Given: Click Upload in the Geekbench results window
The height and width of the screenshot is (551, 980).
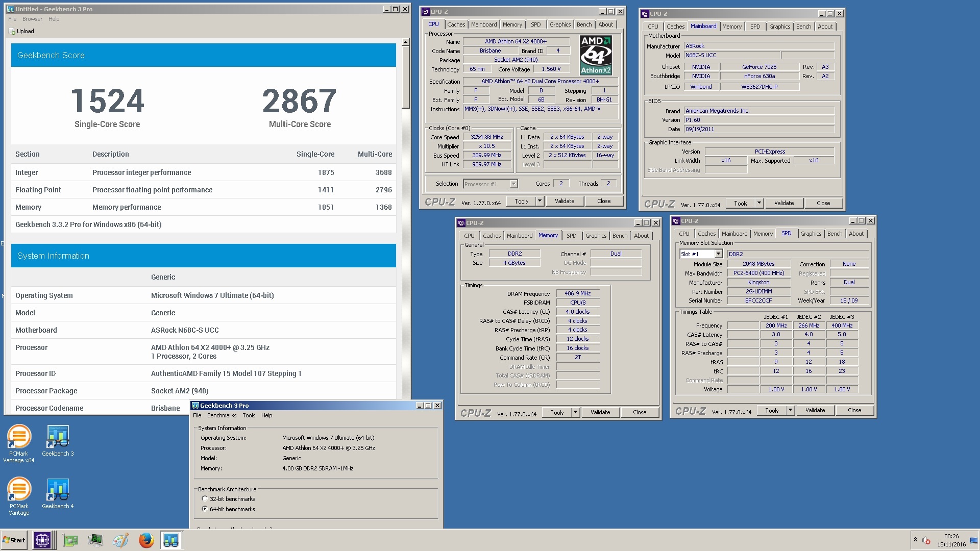Looking at the screenshot, I should [x=21, y=31].
